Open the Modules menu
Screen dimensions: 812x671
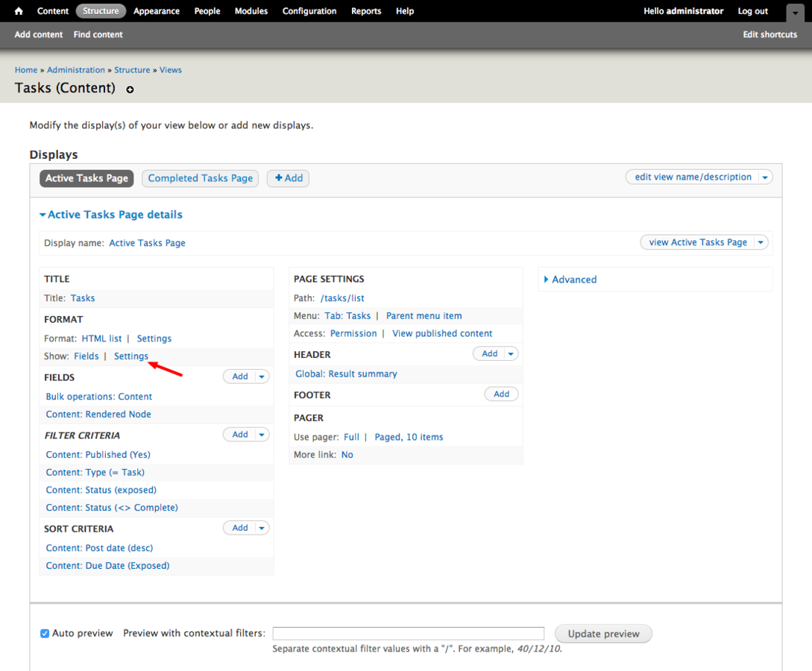click(x=251, y=11)
